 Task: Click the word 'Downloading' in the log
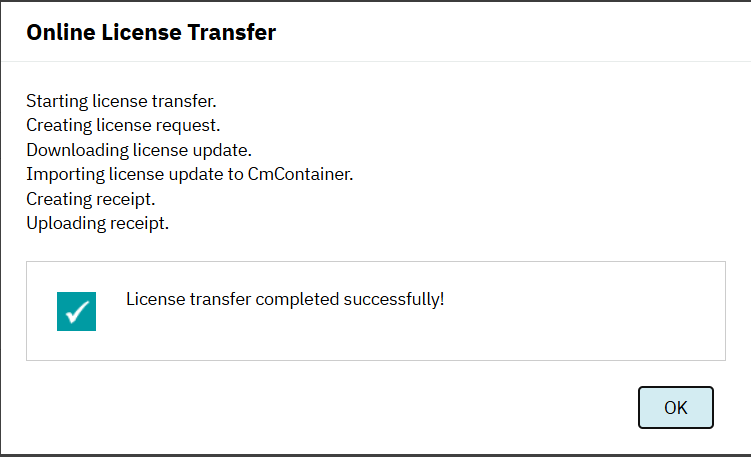77,151
